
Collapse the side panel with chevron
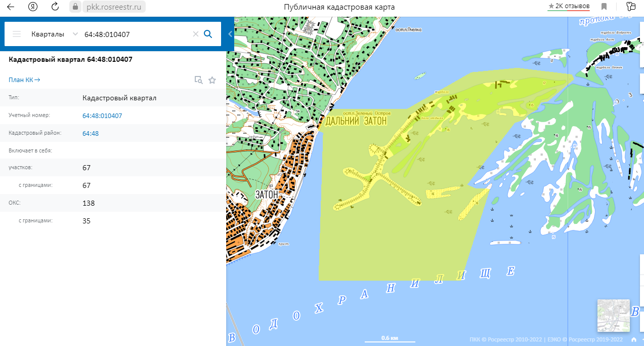pos(230,34)
